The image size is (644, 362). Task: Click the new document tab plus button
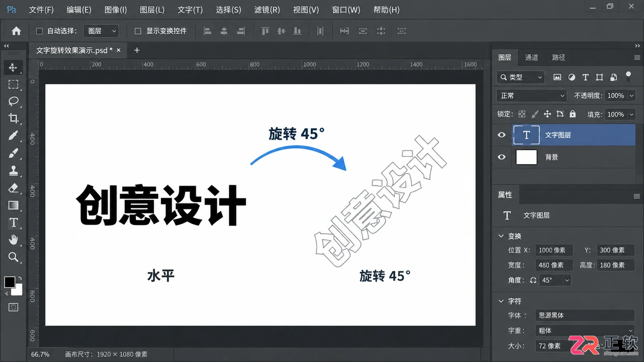coord(137,50)
